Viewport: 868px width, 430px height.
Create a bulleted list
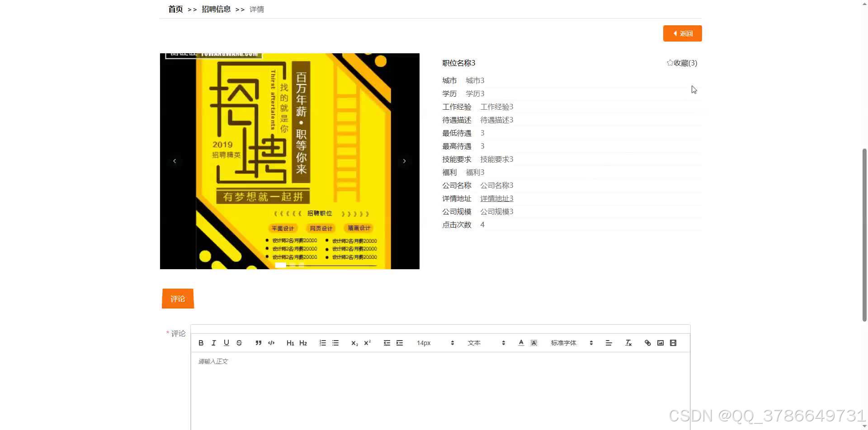(335, 343)
